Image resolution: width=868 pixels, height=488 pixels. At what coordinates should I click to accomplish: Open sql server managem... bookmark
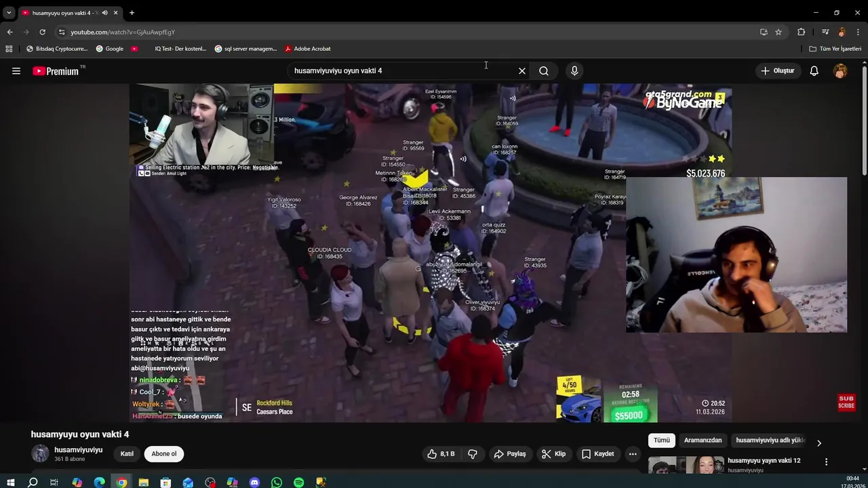pos(245,49)
